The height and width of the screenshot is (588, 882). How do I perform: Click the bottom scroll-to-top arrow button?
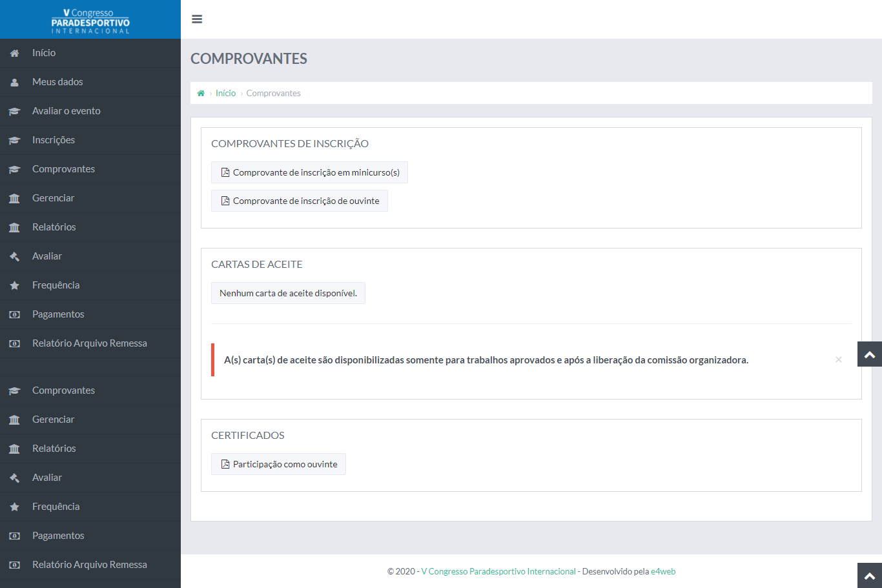pyautogui.click(x=869, y=575)
